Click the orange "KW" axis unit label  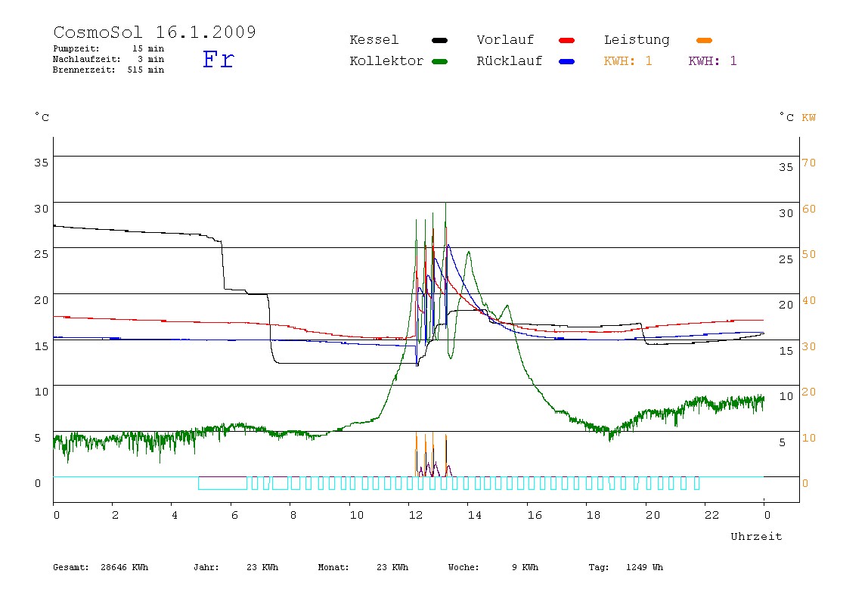click(x=809, y=117)
